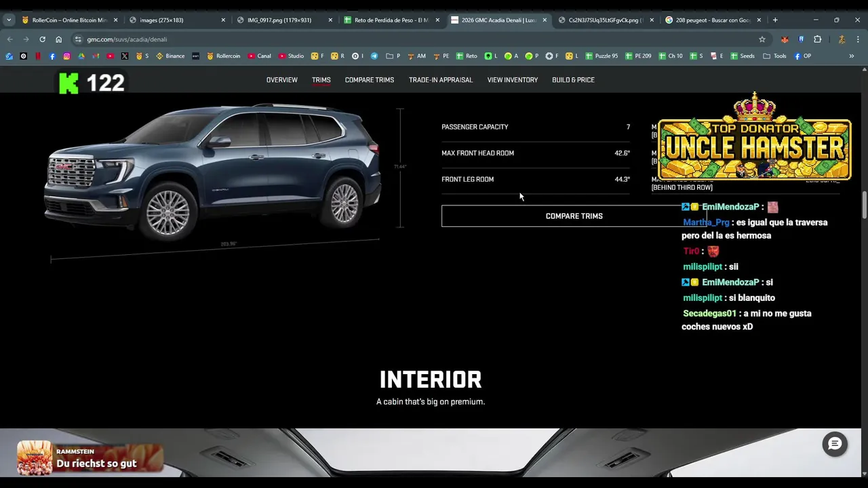Screen dimensions: 868x488
Task: Open Compare Trims in top navigation
Action: tap(369, 80)
